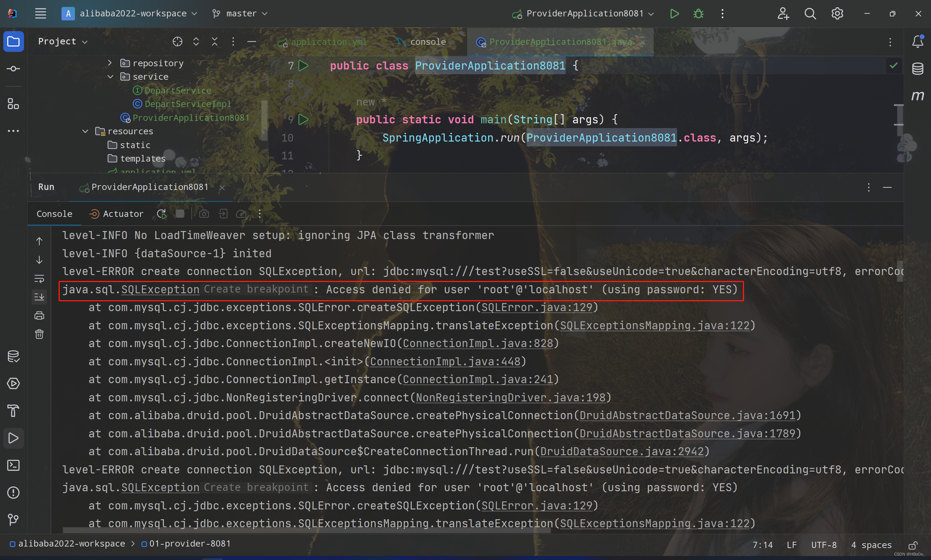Toggle soft-wrap in the console
This screenshot has height=560, width=931.
tap(39, 278)
